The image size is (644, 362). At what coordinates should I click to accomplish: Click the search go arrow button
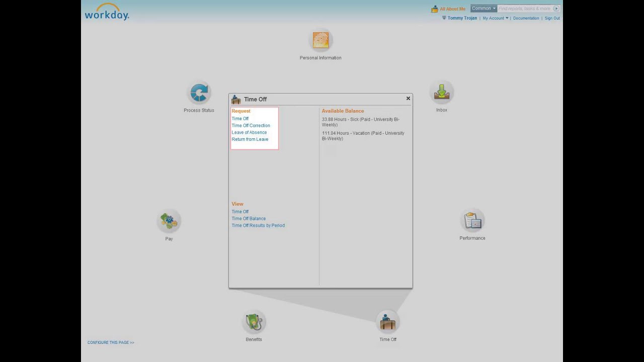(556, 9)
